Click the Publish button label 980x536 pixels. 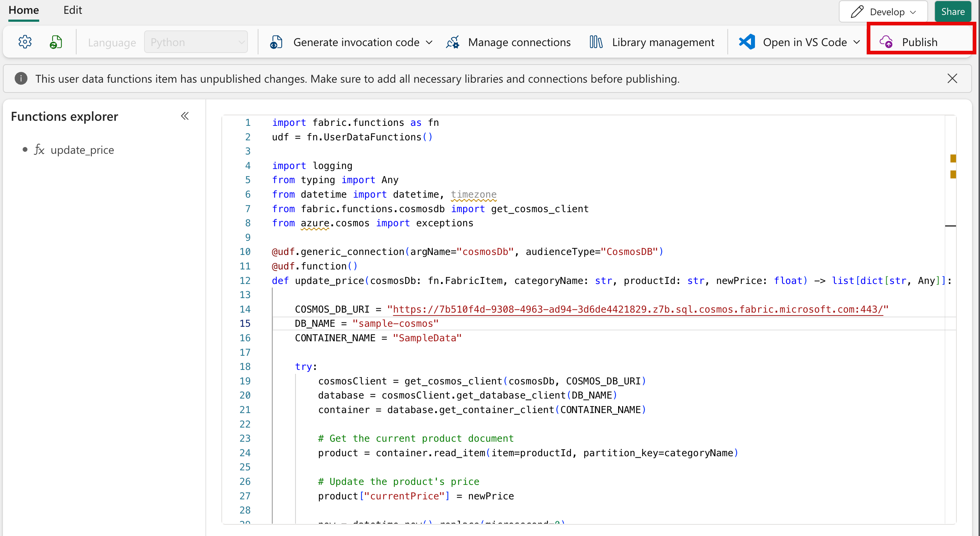(x=919, y=42)
